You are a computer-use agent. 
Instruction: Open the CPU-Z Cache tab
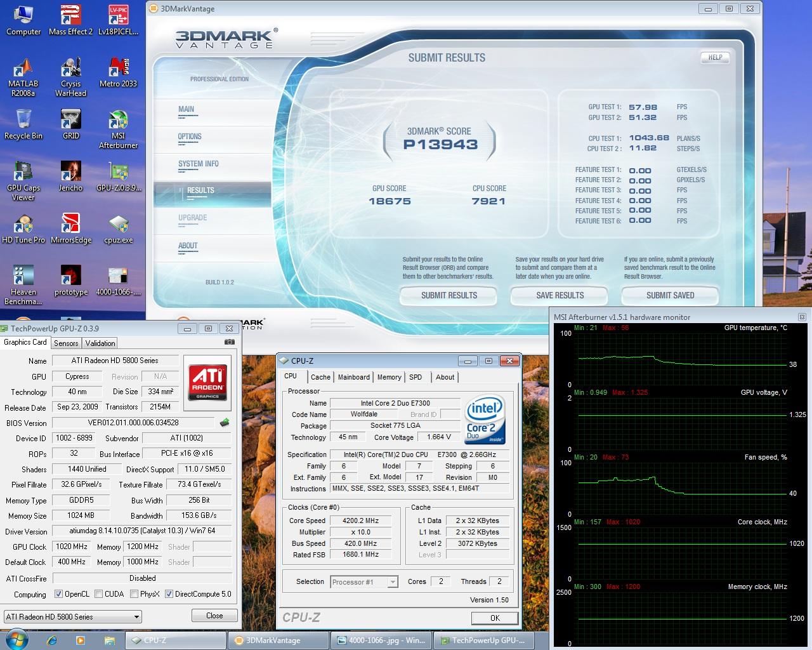pyautogui.click(x=320, y=377)
